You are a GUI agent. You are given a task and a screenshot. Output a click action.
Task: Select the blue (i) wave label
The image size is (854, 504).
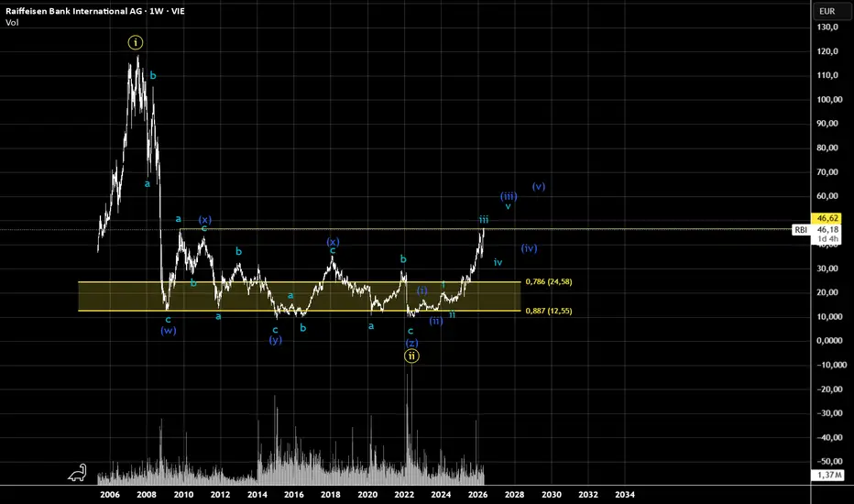tap(422, 290)
